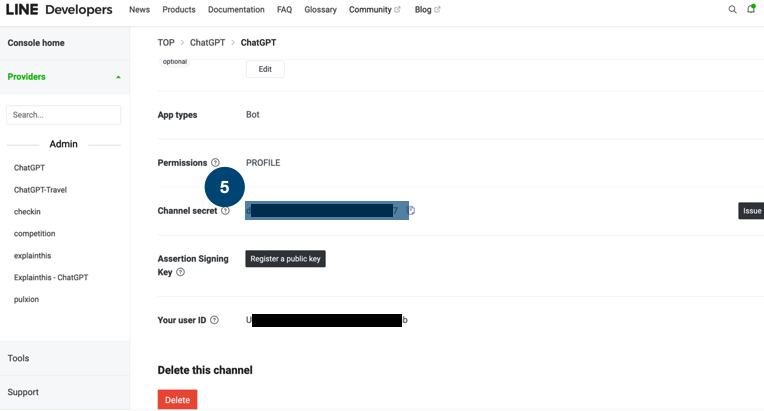Click the copy icon after channel secret value

coord(411,211)
